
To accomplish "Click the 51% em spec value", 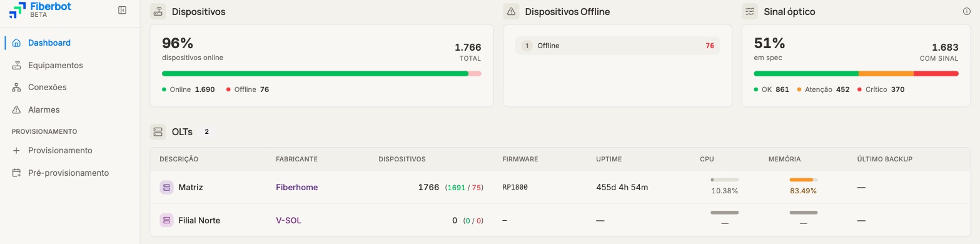I will [769, 43].
